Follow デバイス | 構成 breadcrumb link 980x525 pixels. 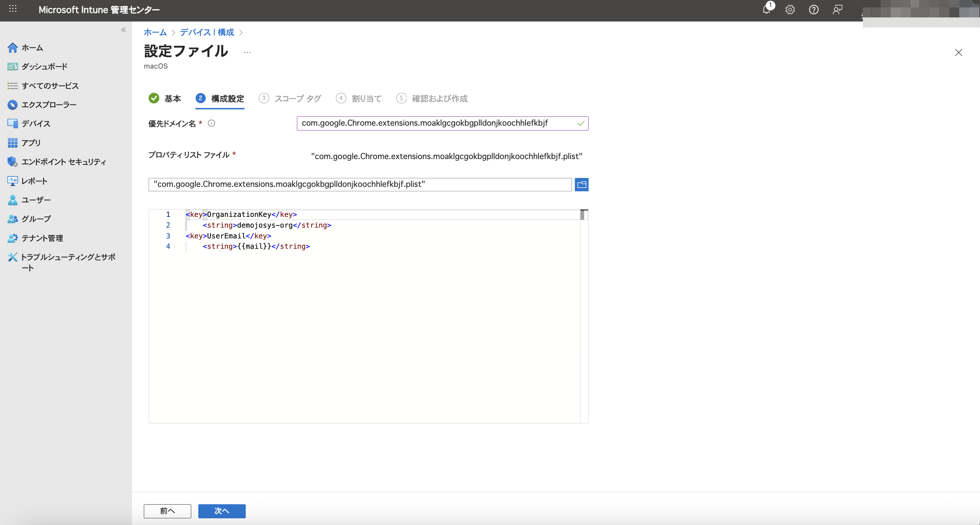click(x=207, y=32)
